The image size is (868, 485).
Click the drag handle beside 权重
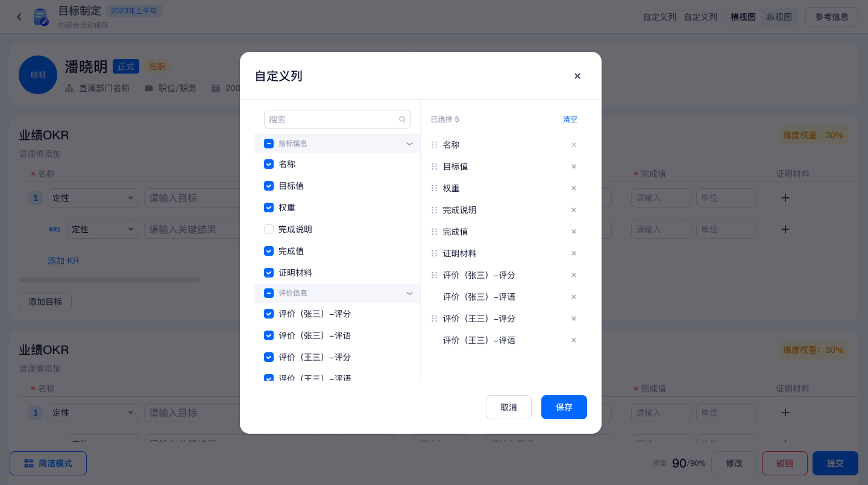pos(434,188)
